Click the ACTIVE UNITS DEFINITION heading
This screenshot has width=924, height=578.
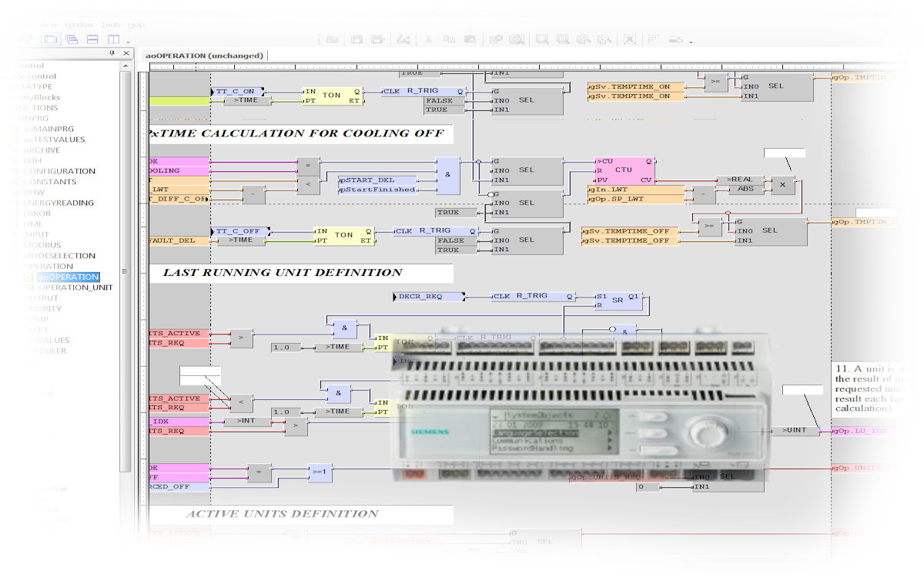(282, 513)
